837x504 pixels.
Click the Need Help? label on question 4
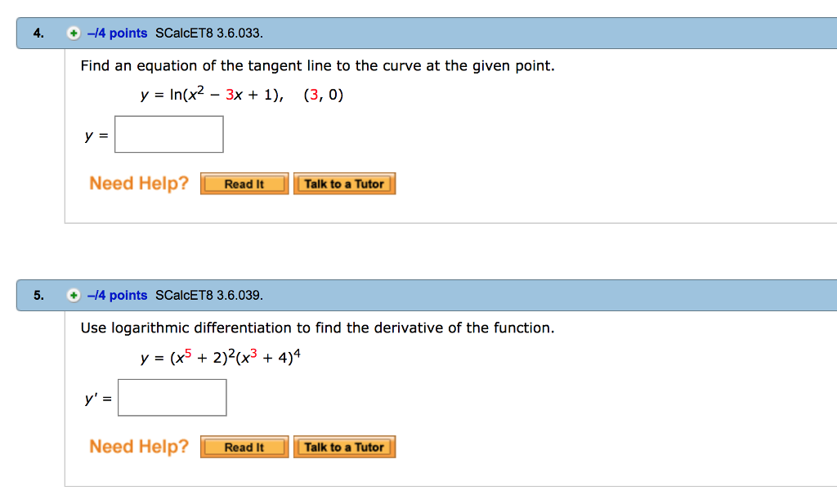coord(138,183)
